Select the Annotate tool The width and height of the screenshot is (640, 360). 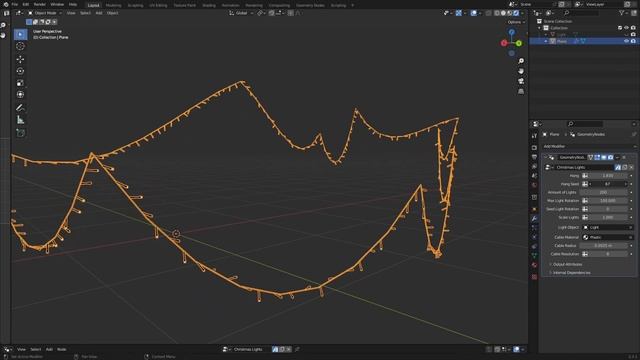20,108
